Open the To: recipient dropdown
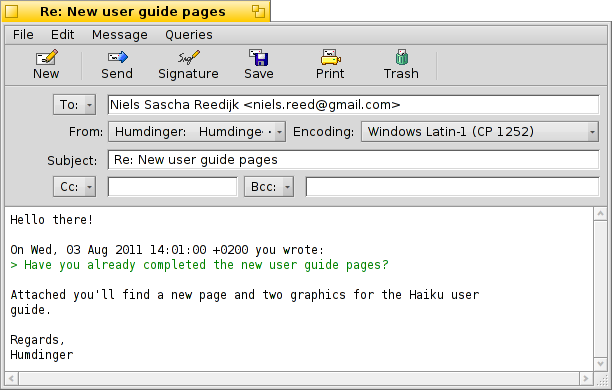612x390 pixels. pos(75,105)
